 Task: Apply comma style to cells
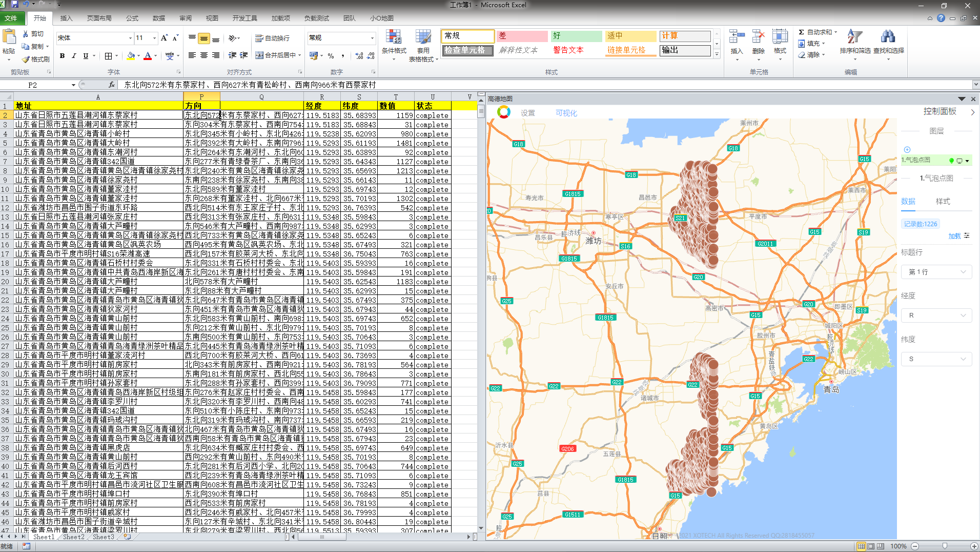click(x=342, y=56)
